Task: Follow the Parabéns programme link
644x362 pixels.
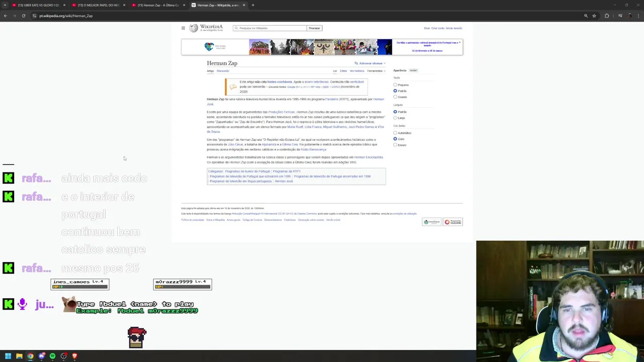Action: pos(332,99)
